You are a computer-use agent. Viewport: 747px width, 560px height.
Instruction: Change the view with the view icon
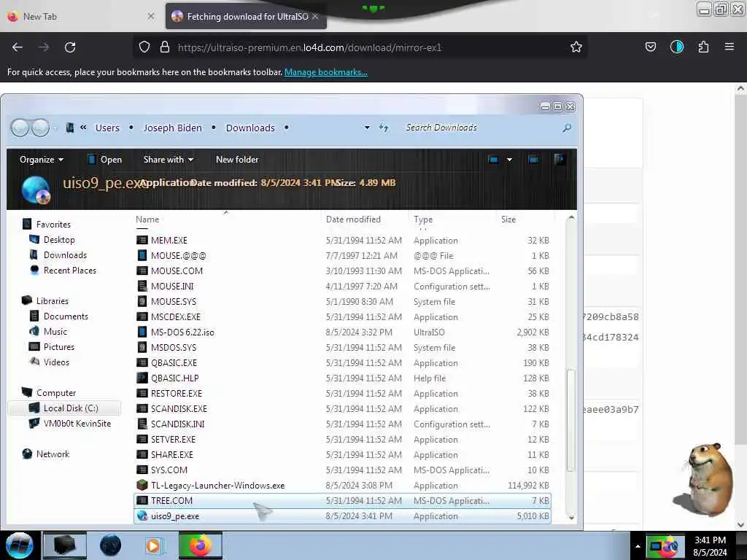494,160
